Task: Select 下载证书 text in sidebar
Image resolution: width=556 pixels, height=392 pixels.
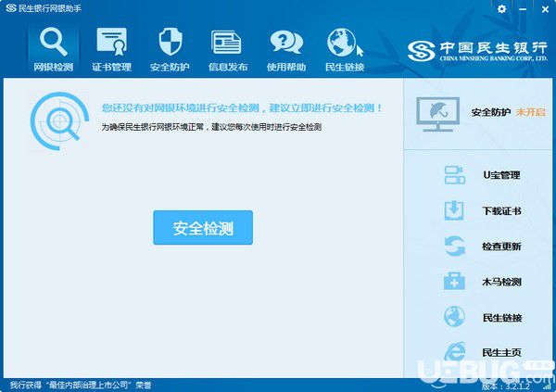Action: pos(501,211)
